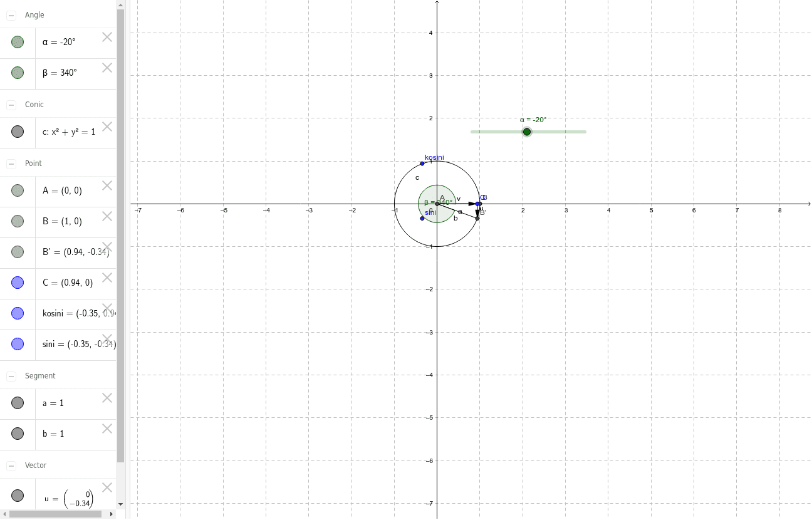Toggle visibility of point sini

(x=18, y=344)
